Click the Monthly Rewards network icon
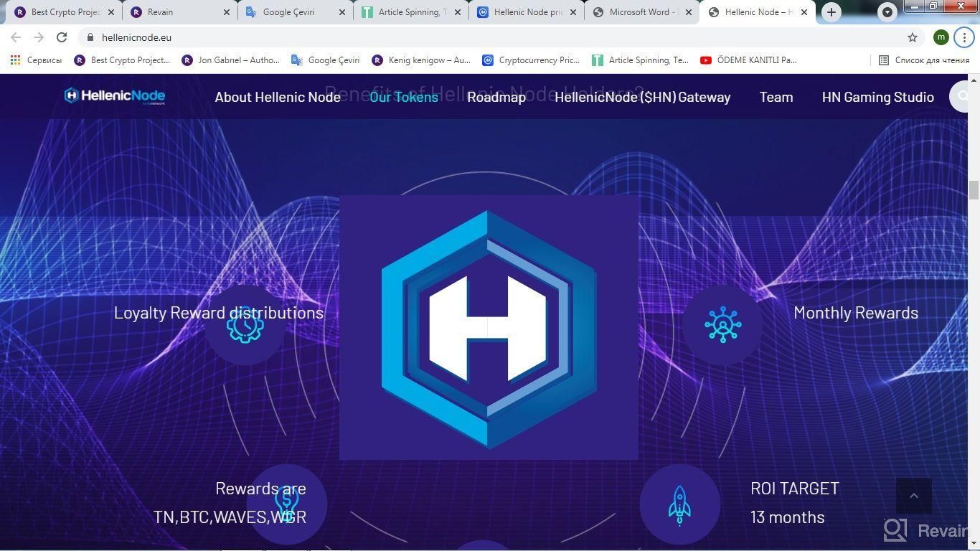The width and height of the screenshot is (980, 551). click(722, 325)
